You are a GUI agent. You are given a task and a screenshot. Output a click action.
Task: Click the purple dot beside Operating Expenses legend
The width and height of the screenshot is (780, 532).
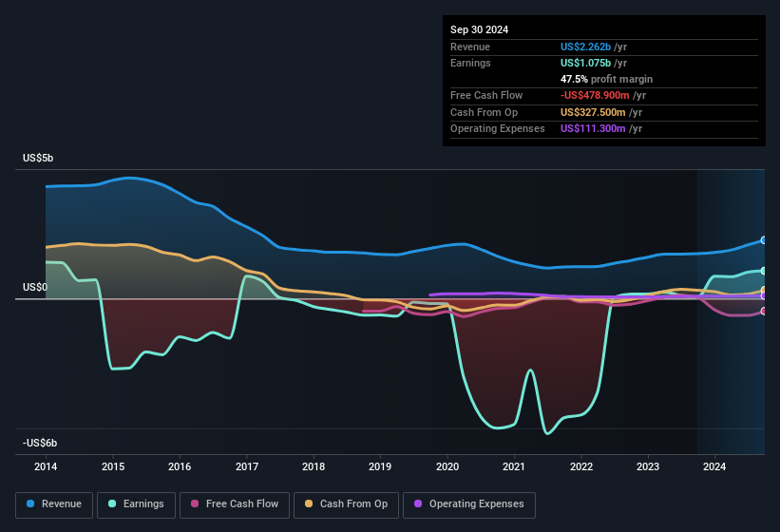pos(417,504)
